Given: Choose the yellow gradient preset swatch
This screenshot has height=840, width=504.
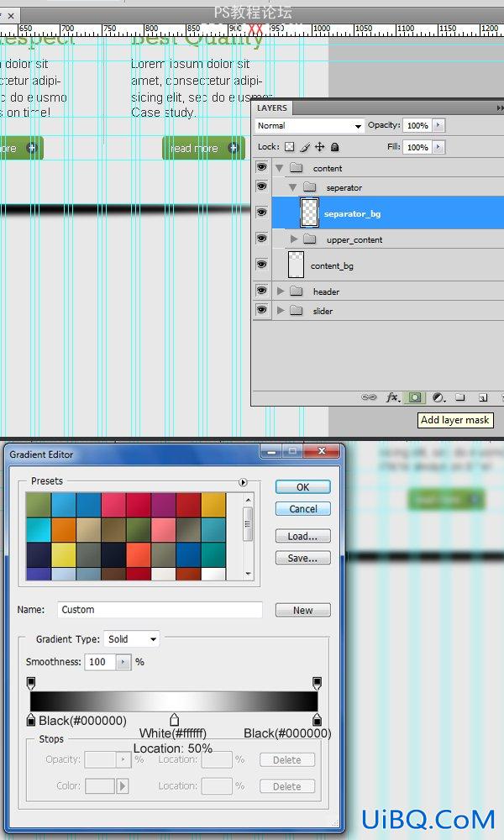Looking at the screenshot, I should pos(63,555).
